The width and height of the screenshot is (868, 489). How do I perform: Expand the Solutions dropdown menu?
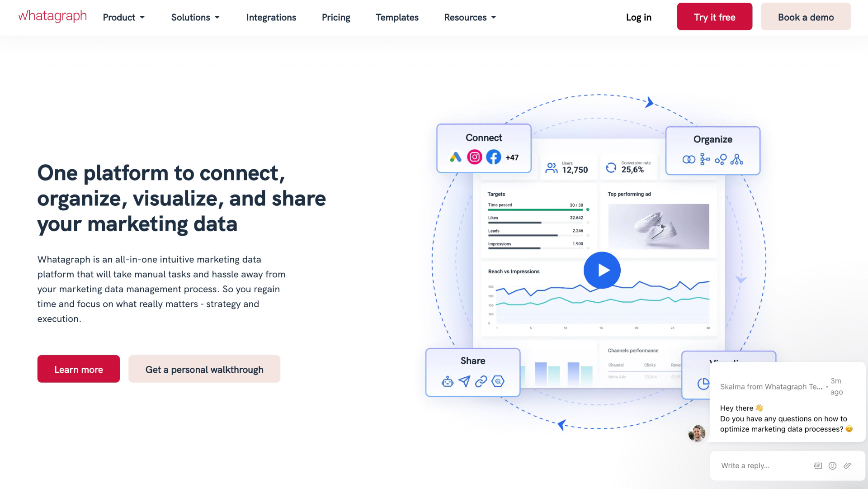(x=194, y=17)
